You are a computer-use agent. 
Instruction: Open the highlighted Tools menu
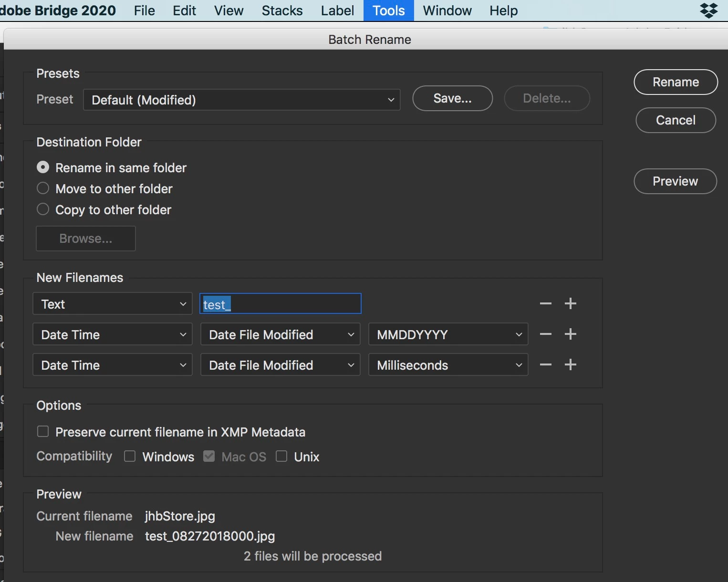(389, 10)
